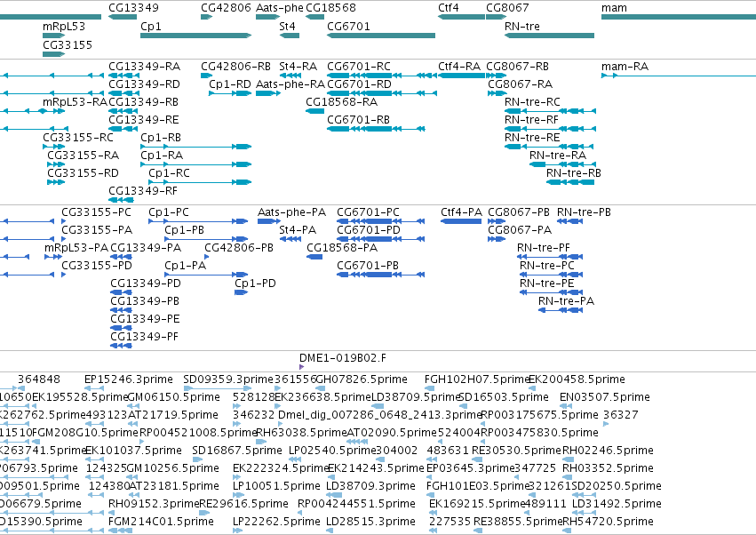Select the St4-PA protein label
The height and width of the screenshot is (535, 756).
click(298, 230)
